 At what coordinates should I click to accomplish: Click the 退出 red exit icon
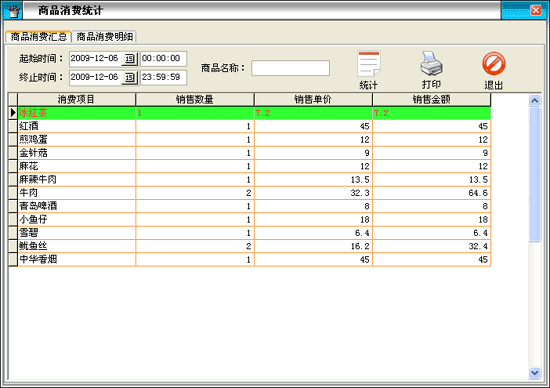(x=494, y=63)
